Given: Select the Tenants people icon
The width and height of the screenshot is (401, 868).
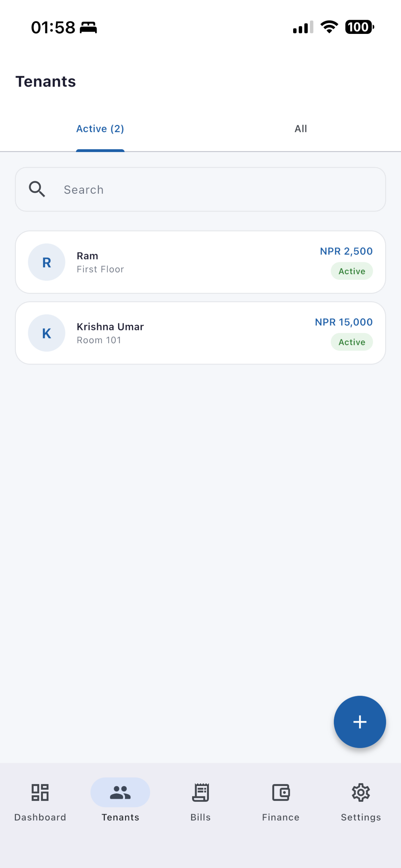Looking at the screenshot, I should pyautogui.click(x=120, y=792).
